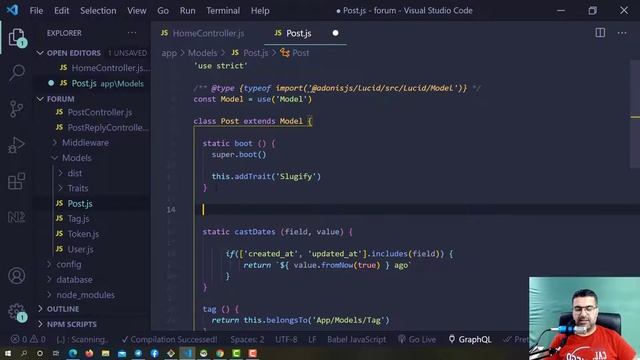Click the errors count in status bar
This screenshot has width=640, height=360.
tap(19, 339)
